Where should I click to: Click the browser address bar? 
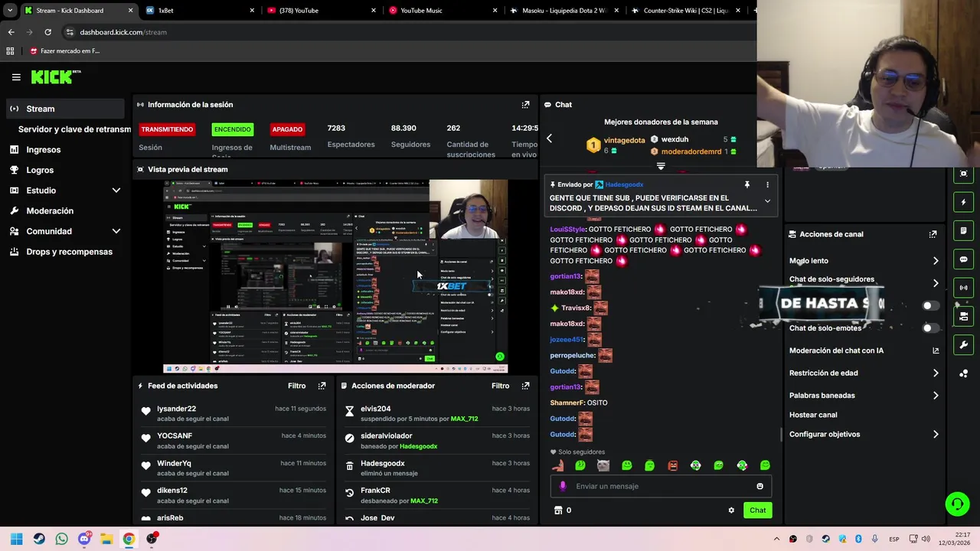[x=406, y=32]
